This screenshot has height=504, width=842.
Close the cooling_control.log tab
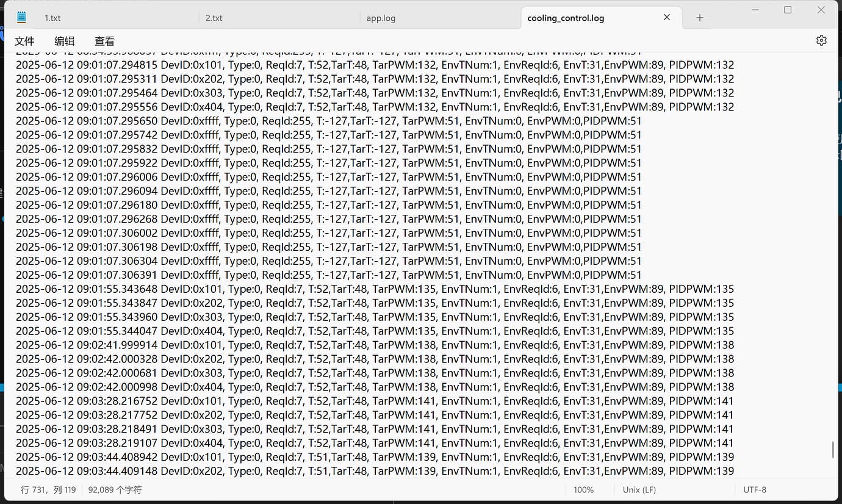667,18
